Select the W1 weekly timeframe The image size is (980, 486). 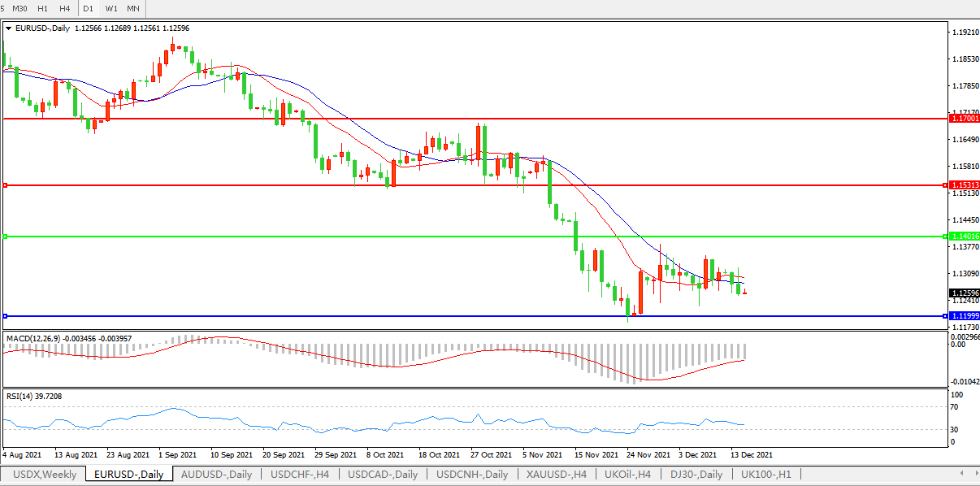(x=111, y=8)
